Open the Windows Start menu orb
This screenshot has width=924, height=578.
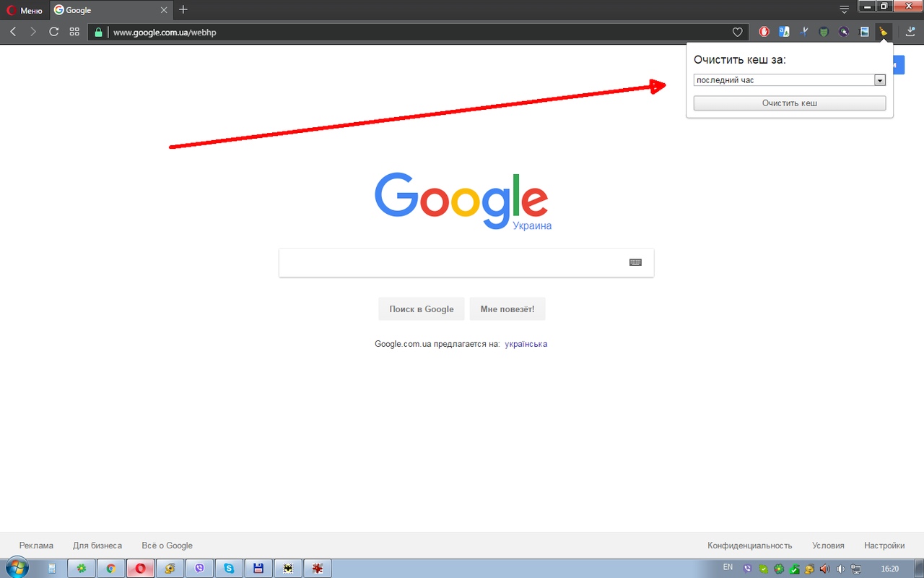(16, 568)
